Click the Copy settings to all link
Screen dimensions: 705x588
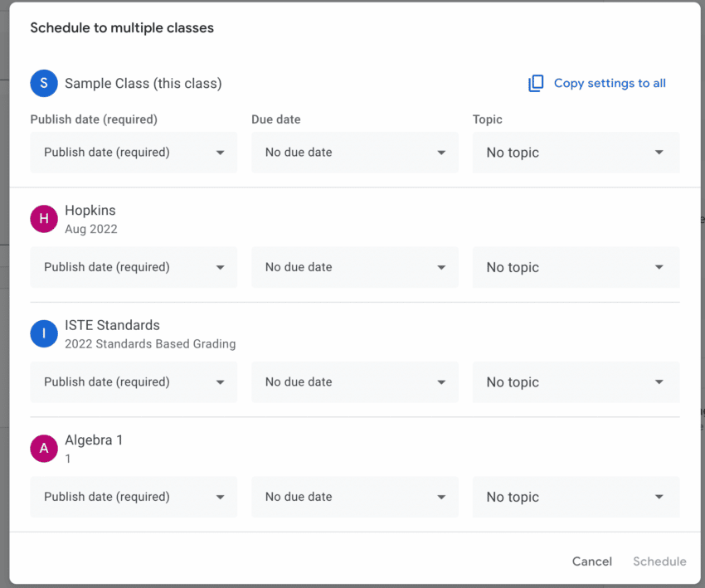click(608, 83)
